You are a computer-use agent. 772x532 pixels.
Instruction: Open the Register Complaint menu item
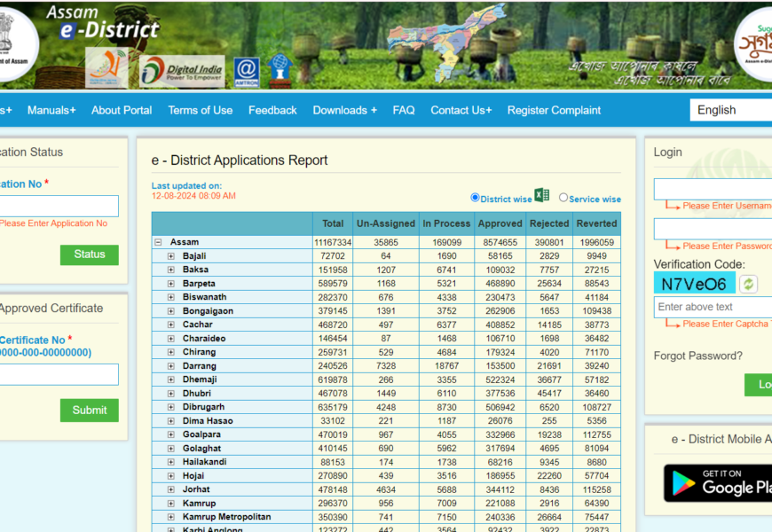tap(554, 110)
